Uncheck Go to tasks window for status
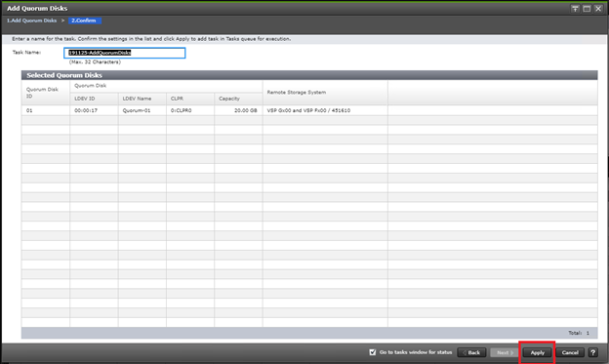Viewport: 609px width, 364px height. [373, 352]
